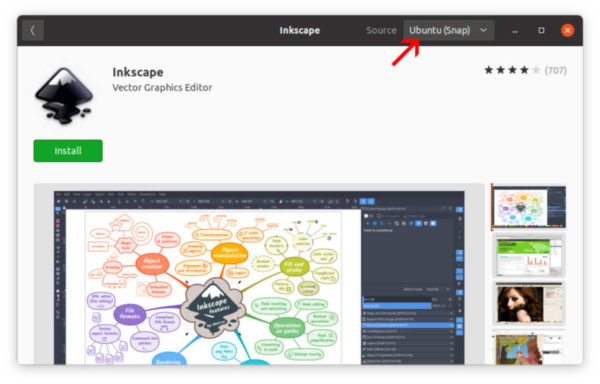This screenshot has height=384, width=600.
Task: Click the dropdown chevron next to Ubuntu (Snap)
Action: click(x=483, y=30)
